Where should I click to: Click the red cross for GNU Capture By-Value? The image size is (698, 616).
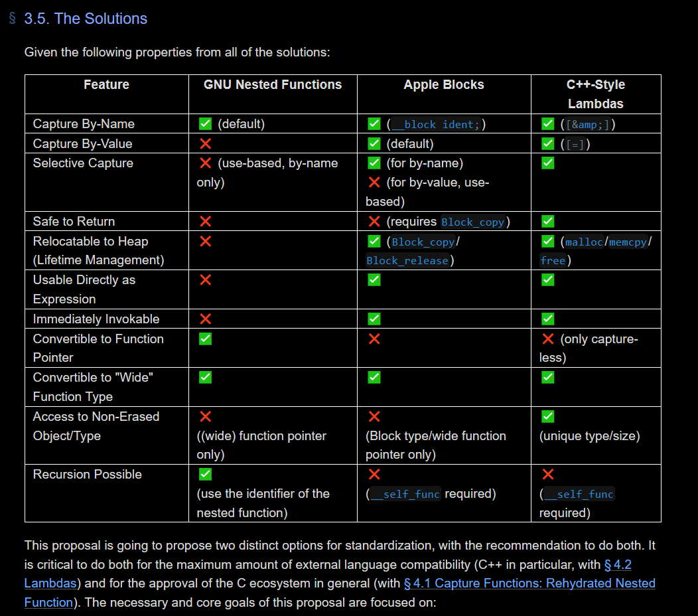coord(205,143)
